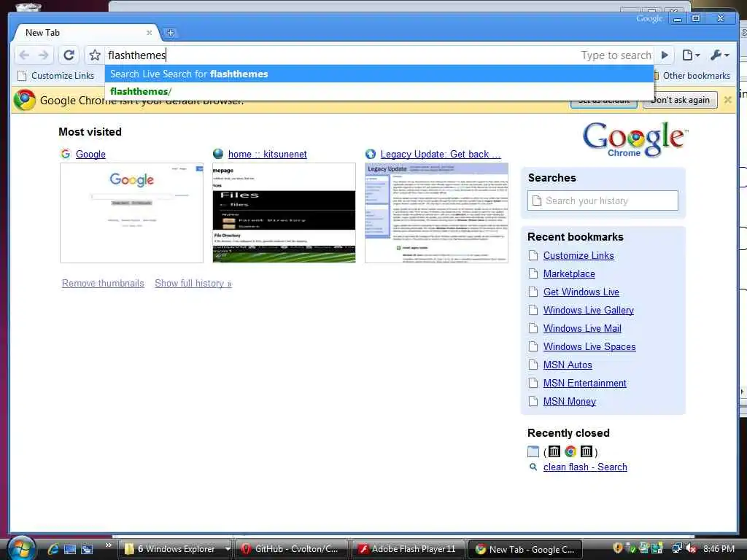747x560 pixels.
Task: Click the globe icon beside kitsunenet
Action: (218, 154)
